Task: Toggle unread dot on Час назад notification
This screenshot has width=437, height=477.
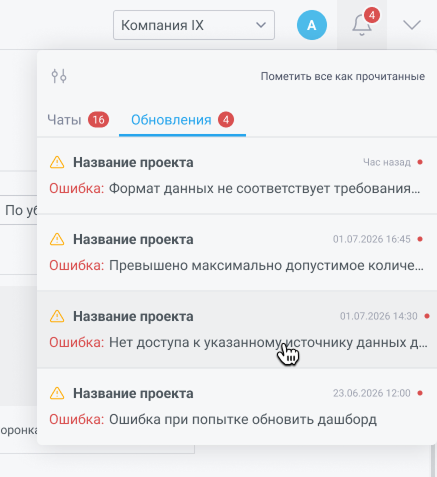Action: coord(420,162)
